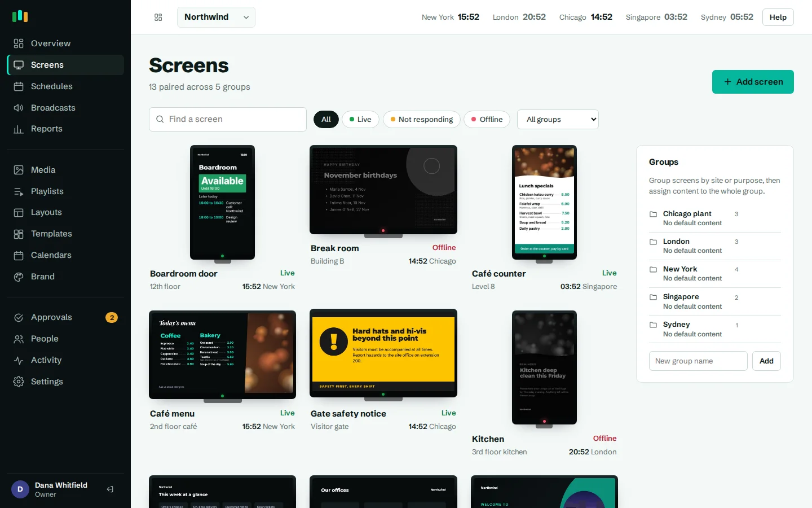Open the Break room screen thumbnail
This screenshot has width=812, height=508.
[x=383, y=190]
